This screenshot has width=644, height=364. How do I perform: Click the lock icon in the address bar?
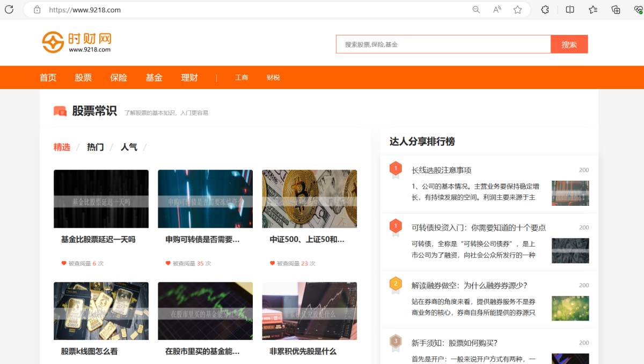coord(36,9)
